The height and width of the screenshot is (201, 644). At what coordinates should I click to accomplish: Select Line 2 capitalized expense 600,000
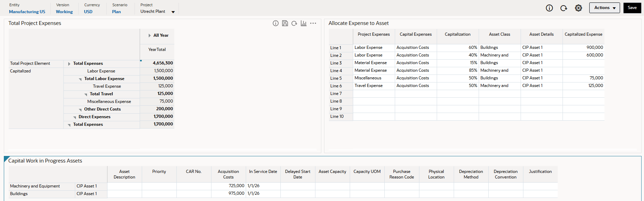584,55
